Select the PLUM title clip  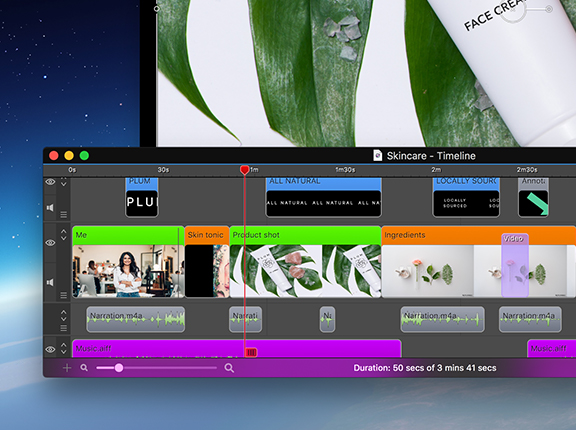point(142,198)
